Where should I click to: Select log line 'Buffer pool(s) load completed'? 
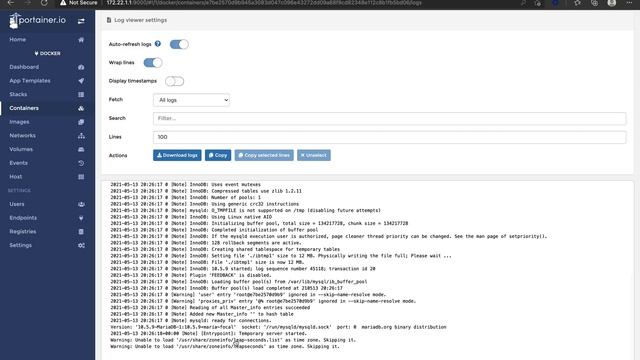pos(227,288)
